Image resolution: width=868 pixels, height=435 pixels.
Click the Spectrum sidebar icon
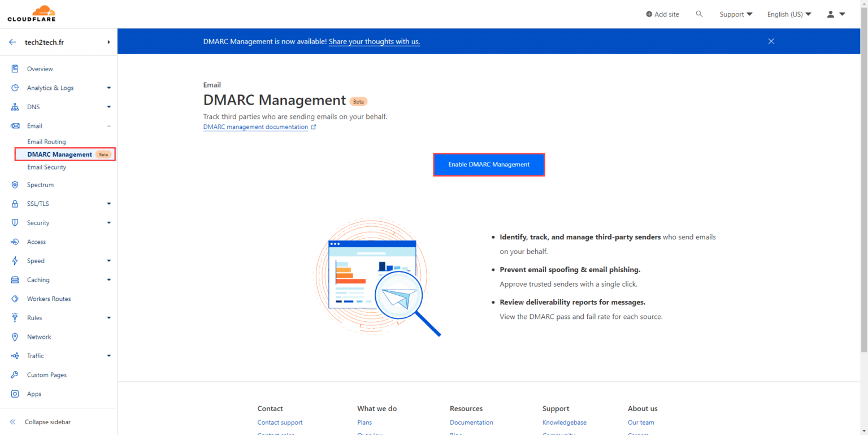40,184
